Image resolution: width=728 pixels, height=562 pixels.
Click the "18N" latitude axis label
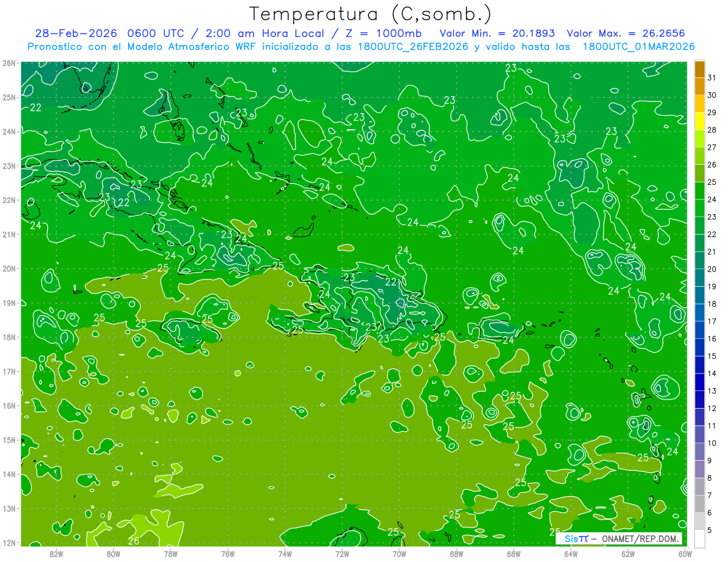tap(9, 337)
